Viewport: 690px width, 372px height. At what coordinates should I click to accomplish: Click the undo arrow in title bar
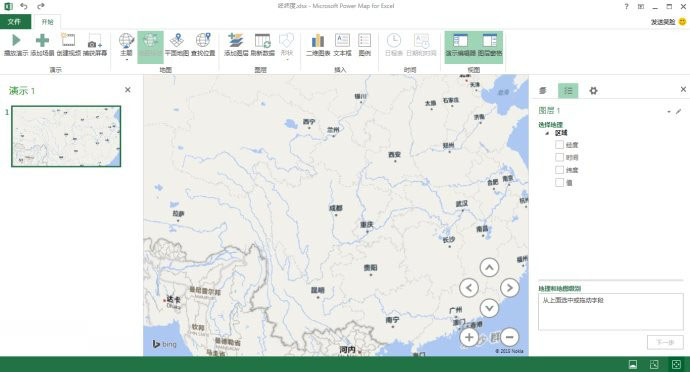tap(24, 6)
